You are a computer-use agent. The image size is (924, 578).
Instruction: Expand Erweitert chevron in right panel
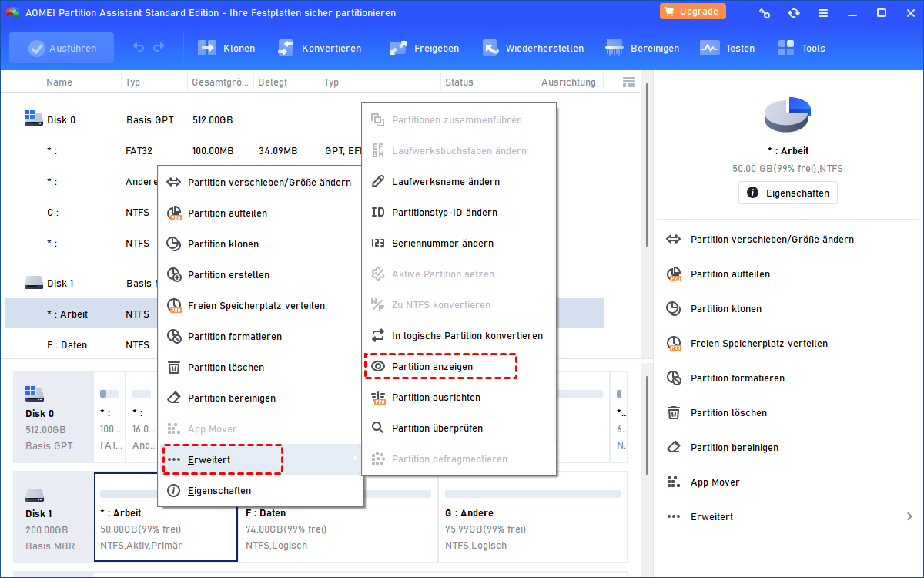pos(909,517)
